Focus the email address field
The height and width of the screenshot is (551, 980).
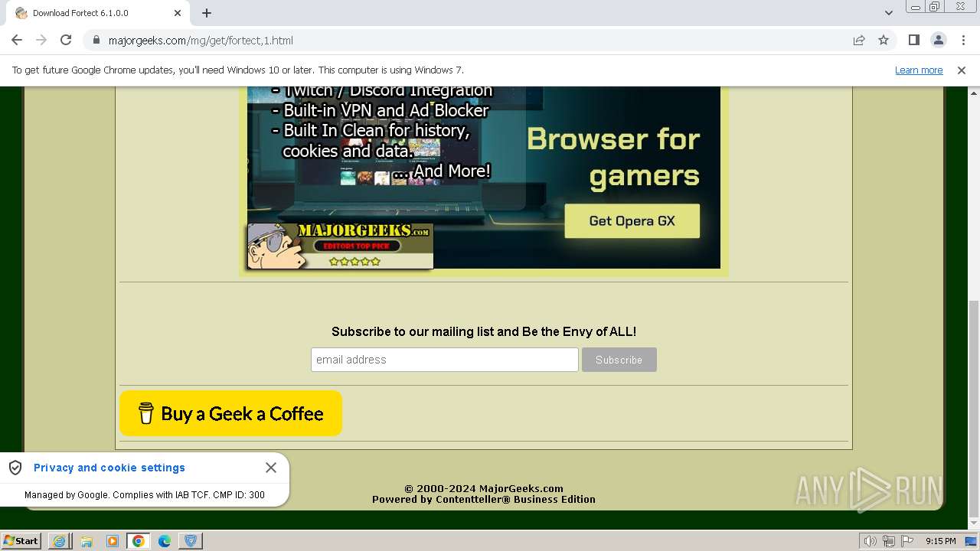(444, 360)
